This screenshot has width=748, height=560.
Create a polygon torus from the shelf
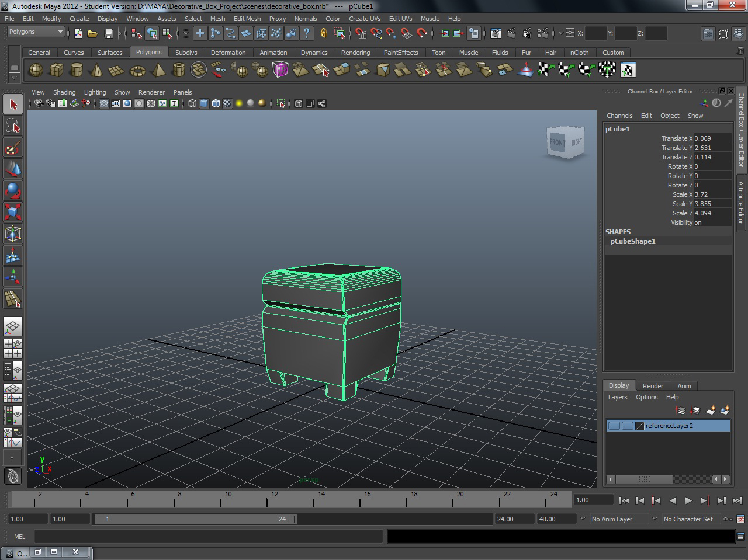pos(137,70)
